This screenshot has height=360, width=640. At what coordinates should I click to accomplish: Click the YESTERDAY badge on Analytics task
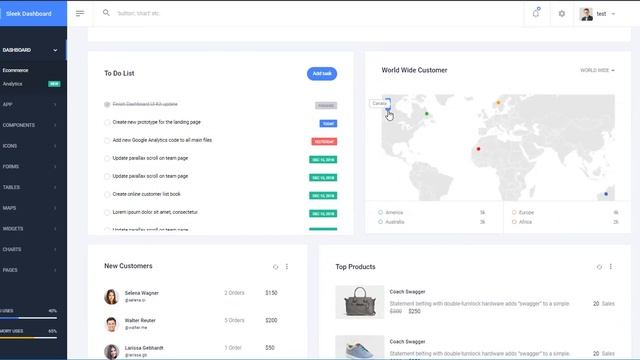point(324,142)
